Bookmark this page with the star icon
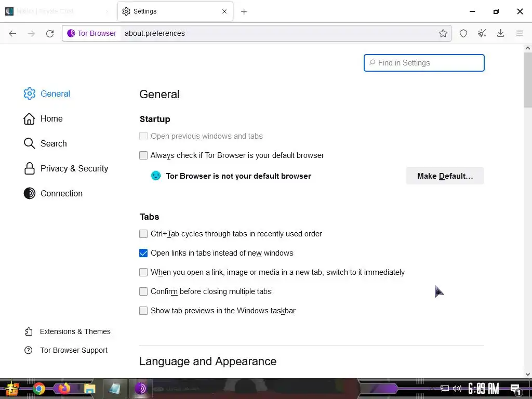Screen dimensions: 532x399 coord(443,33)
